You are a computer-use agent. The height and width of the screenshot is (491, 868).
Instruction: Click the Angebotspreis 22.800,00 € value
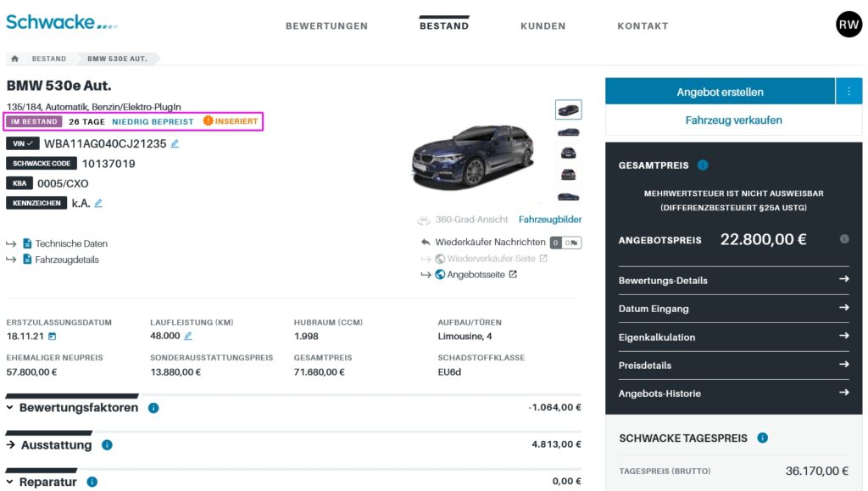tap(763, 239)
